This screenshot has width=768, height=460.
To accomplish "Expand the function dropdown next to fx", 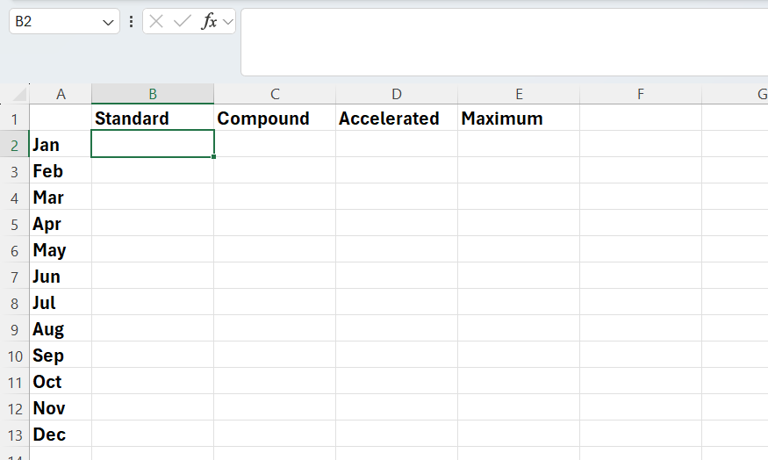I will pyautogui.click(x=228, y=22).
